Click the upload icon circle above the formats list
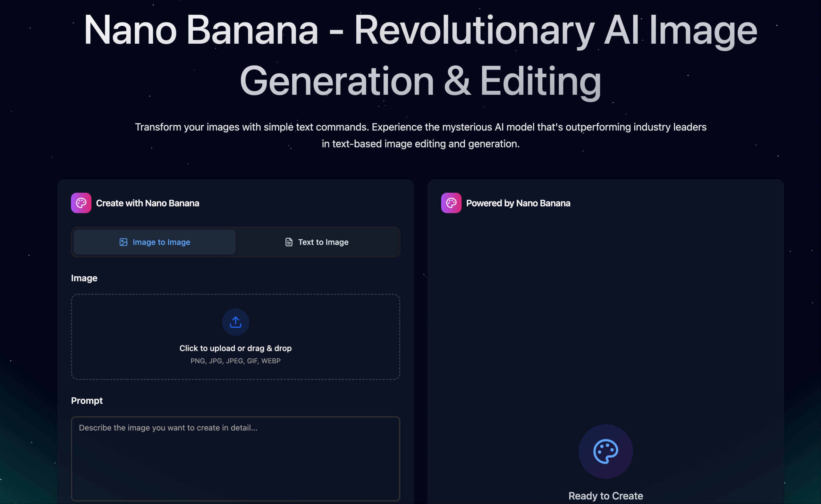 click(x=235, y=322)
